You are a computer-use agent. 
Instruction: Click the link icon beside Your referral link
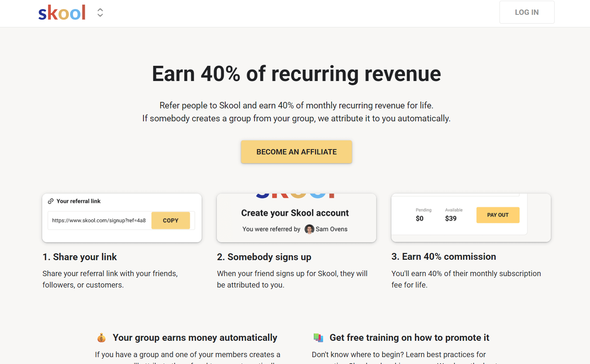51,201
